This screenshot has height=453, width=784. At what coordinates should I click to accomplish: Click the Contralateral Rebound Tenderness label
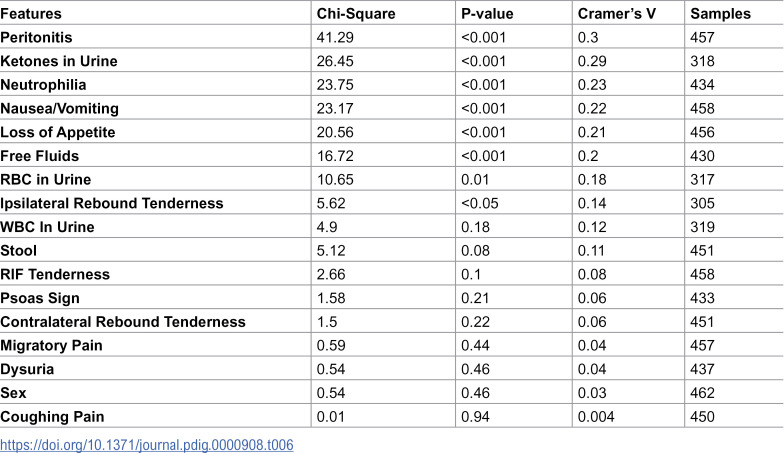coord(123,322)
